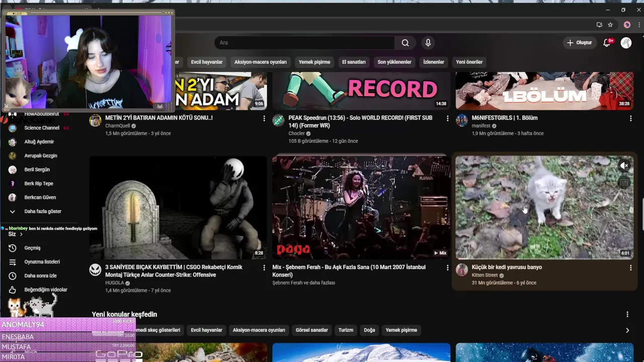Open CharmQuell channel avatar
The image size is (644, 362).
point(95,120)
